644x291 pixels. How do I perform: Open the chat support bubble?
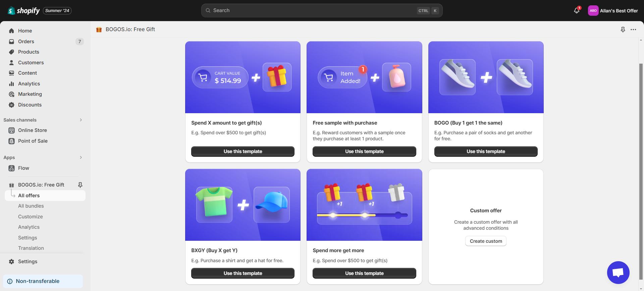point(618,272)
